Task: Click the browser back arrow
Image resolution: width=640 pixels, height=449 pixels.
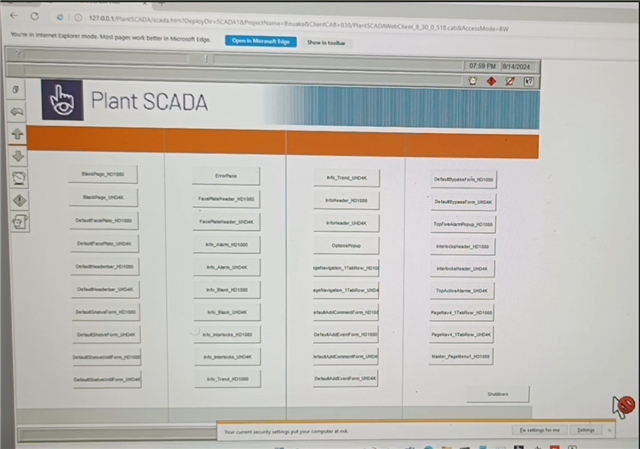Action: pos(12,16)
